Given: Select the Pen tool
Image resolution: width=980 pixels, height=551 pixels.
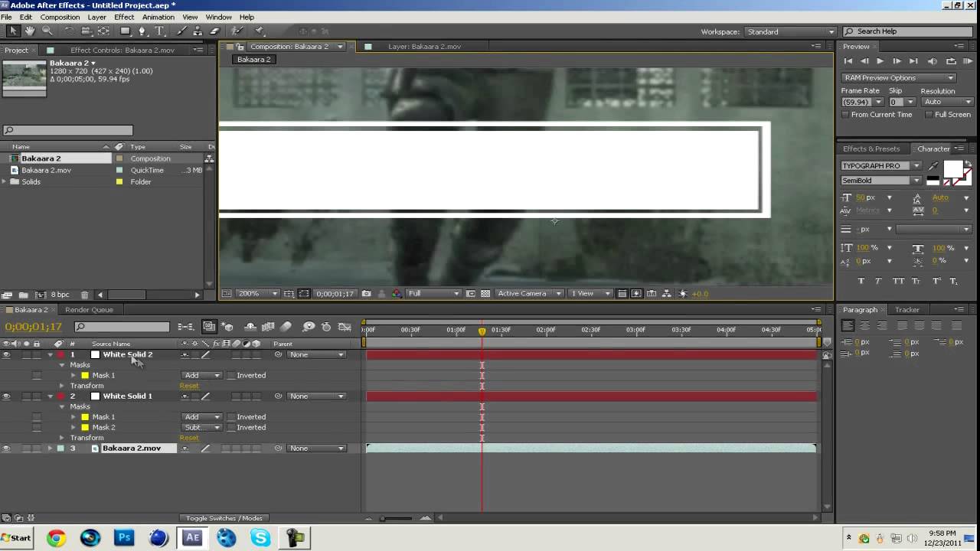Looking at the screenshot, I should [142, 31].
